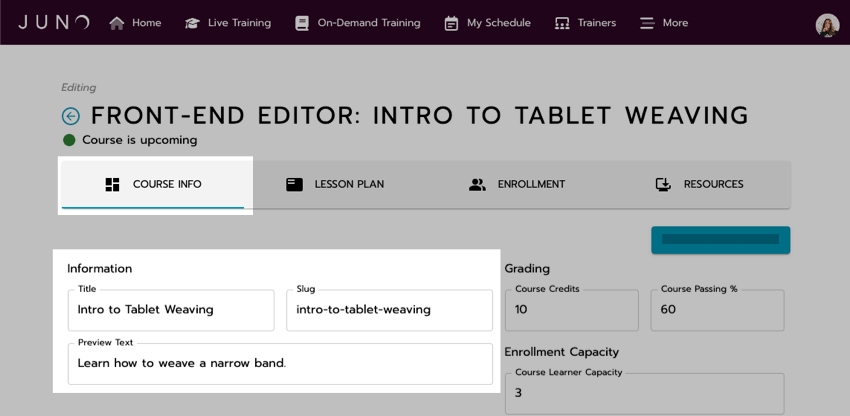Viewport: 850px width, 416px height.
Task: Click the On-Demand Training book icon
Action: 302,23
